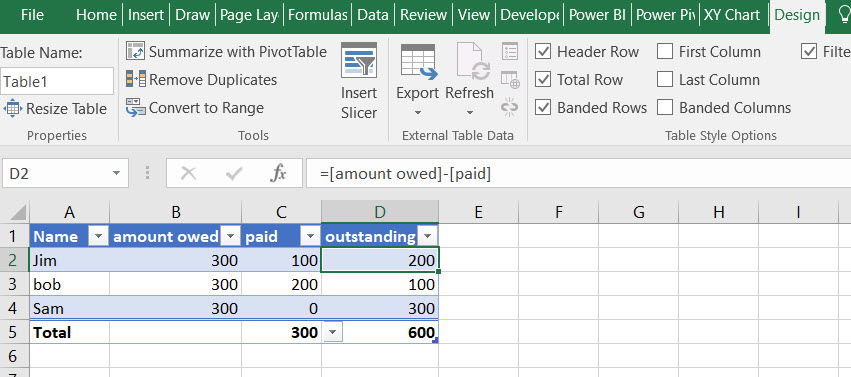851x377 pixels.
Task: Select cell containing Sam
Action: click(x=69, y=308)
